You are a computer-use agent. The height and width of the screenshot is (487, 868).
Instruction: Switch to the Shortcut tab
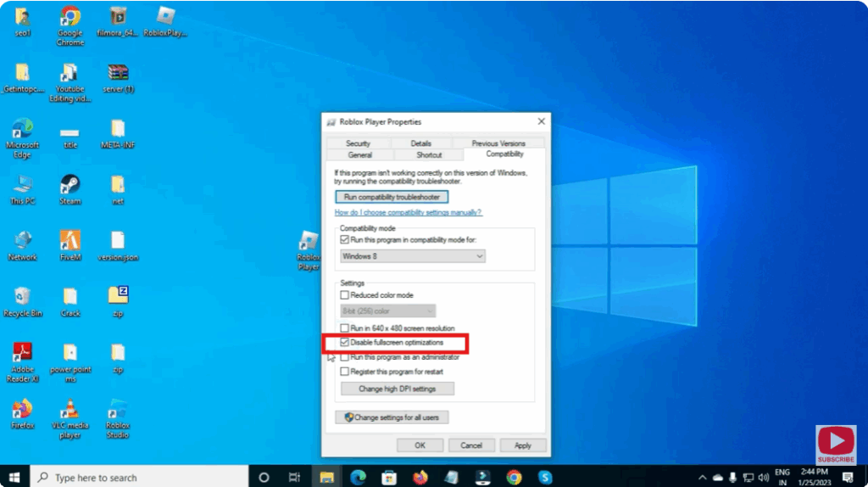point(429,155)
